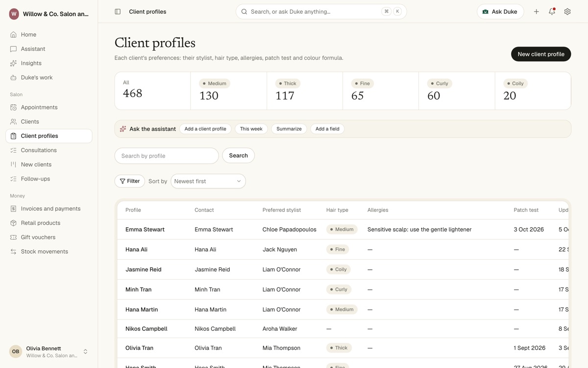Open the Jasmine Reid profile row
This screenshot has height=368, width=588.
[x=343, y=270]
